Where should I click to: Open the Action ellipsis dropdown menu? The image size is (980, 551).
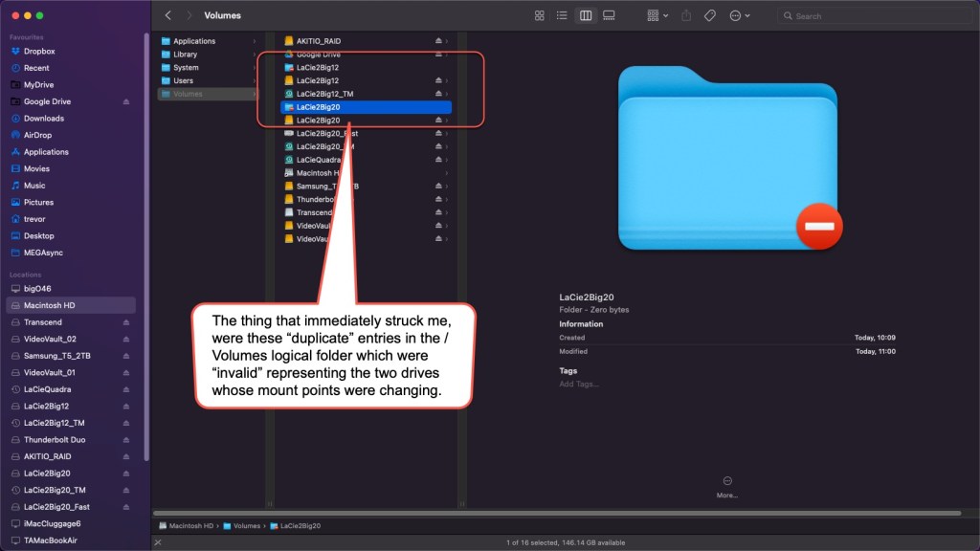coord(739,16)
